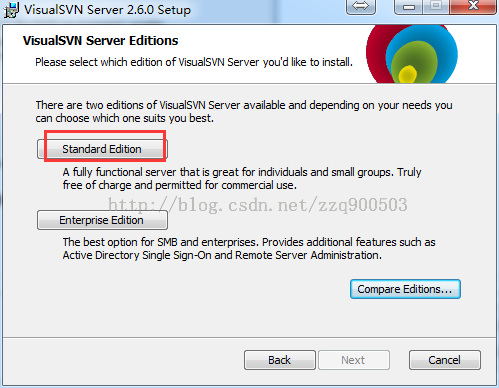Click the 'Please select which edition' subtitle
Image resolution: width=499 pixels, height=388 pixels.
pos(194,62)
